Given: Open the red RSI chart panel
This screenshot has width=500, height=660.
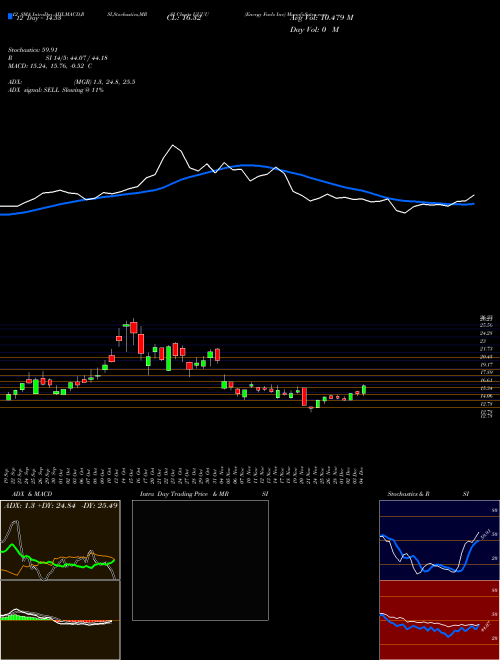Looking at the screenshot, I should [x=439, y=620].
